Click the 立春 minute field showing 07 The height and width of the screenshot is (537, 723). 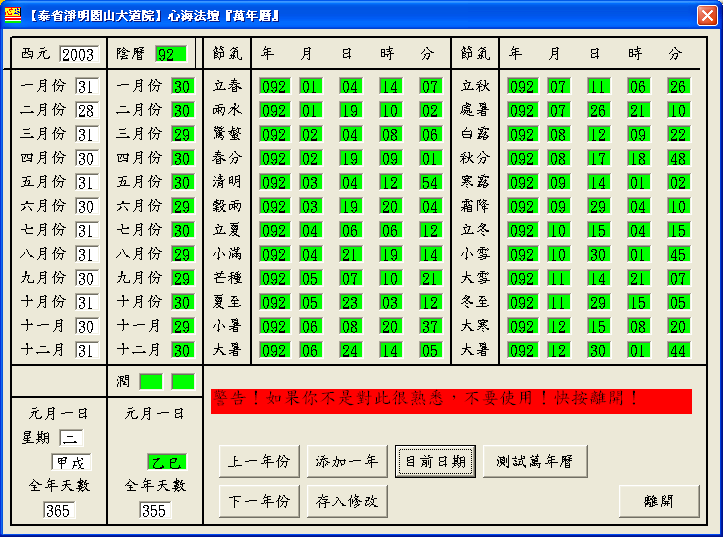pyautogui.click(x=431, y=86)
